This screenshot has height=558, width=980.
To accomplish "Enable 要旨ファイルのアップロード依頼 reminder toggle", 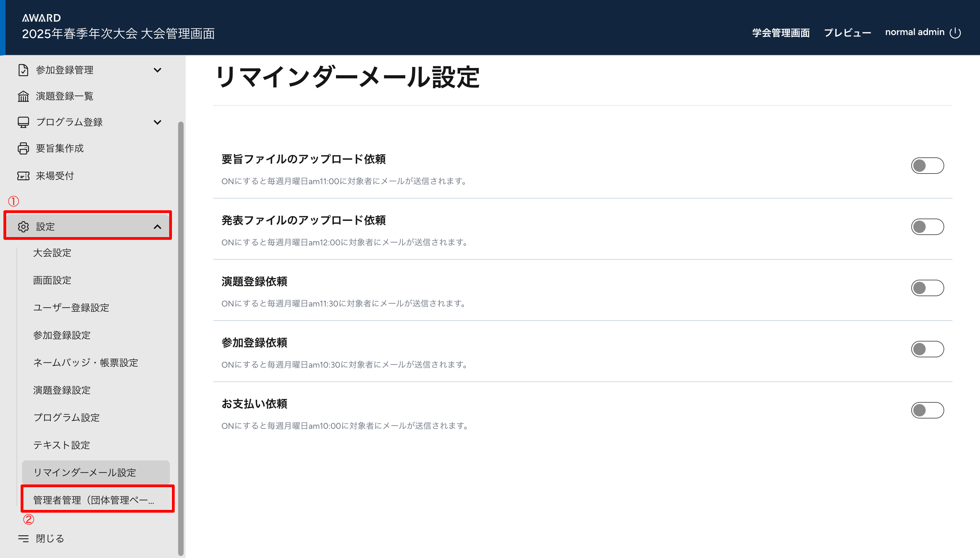I will pos(927,166).
